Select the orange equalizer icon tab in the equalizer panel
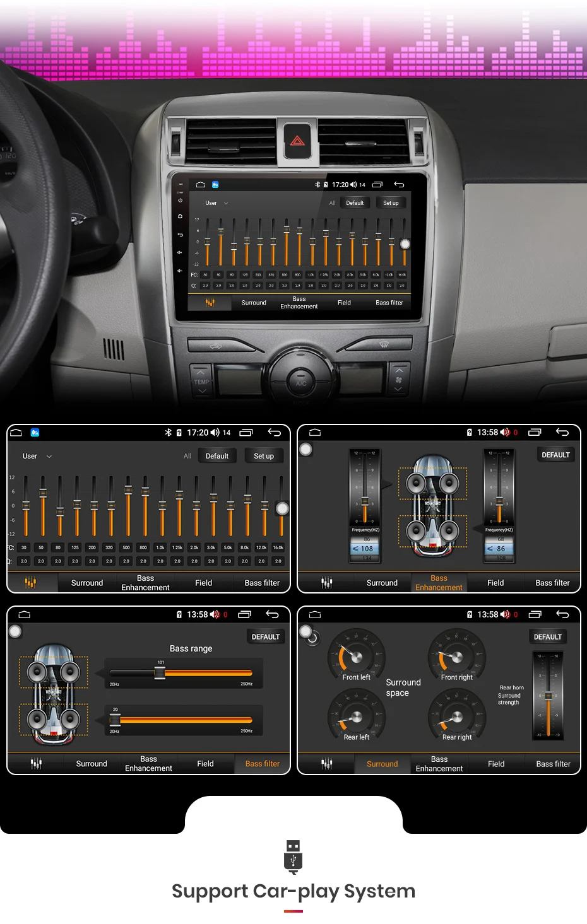The height and width of the screenshot is (924, 587). 30,583
